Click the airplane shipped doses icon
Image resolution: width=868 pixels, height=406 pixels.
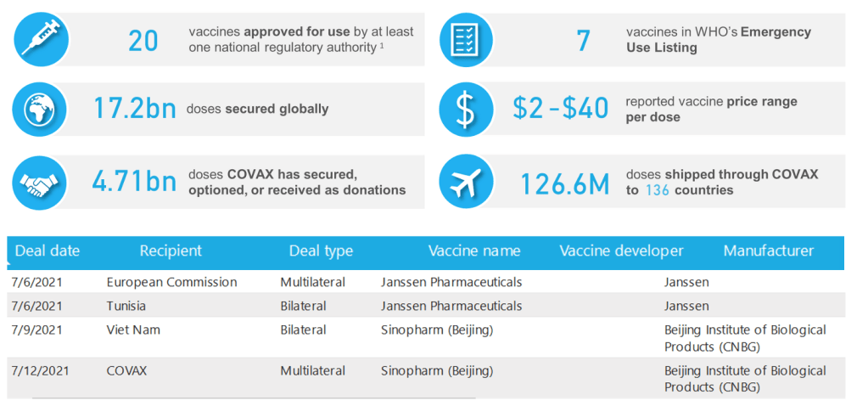467,181
